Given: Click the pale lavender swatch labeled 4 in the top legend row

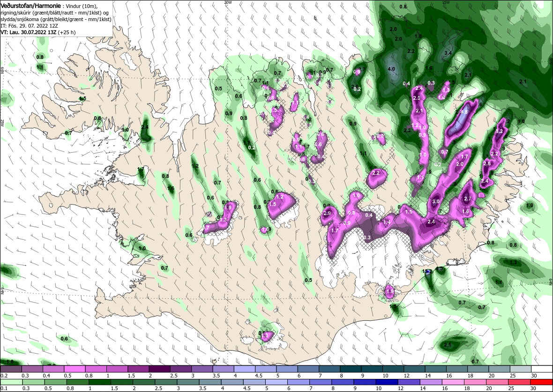Looking at the screenshot, I should coord(245,369).
